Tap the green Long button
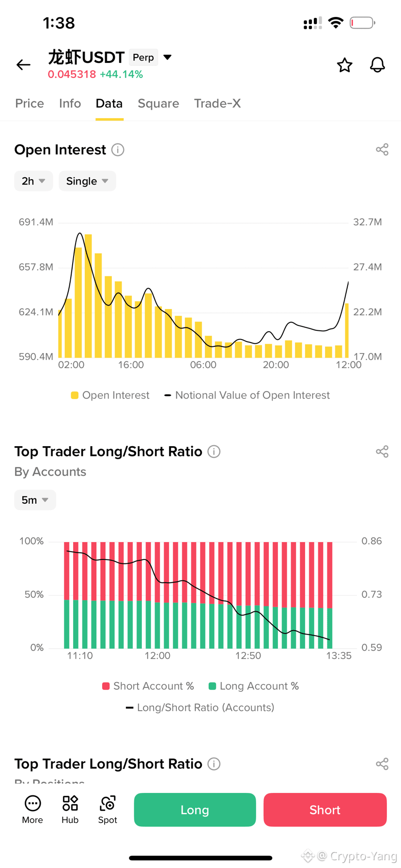This screenshot has height=868, width=401. pyautogui.click(x=195, y=810)
